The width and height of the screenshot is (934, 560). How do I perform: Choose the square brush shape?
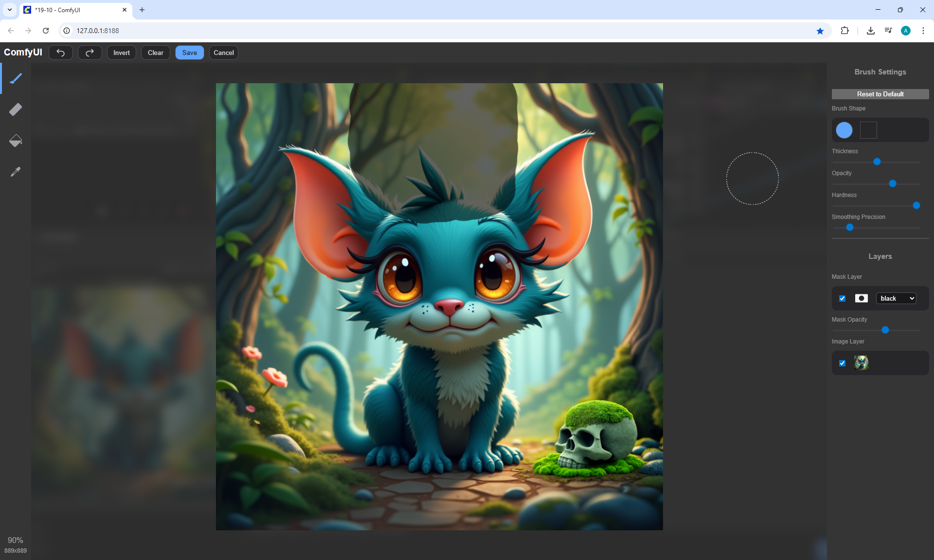click(868, 130)
